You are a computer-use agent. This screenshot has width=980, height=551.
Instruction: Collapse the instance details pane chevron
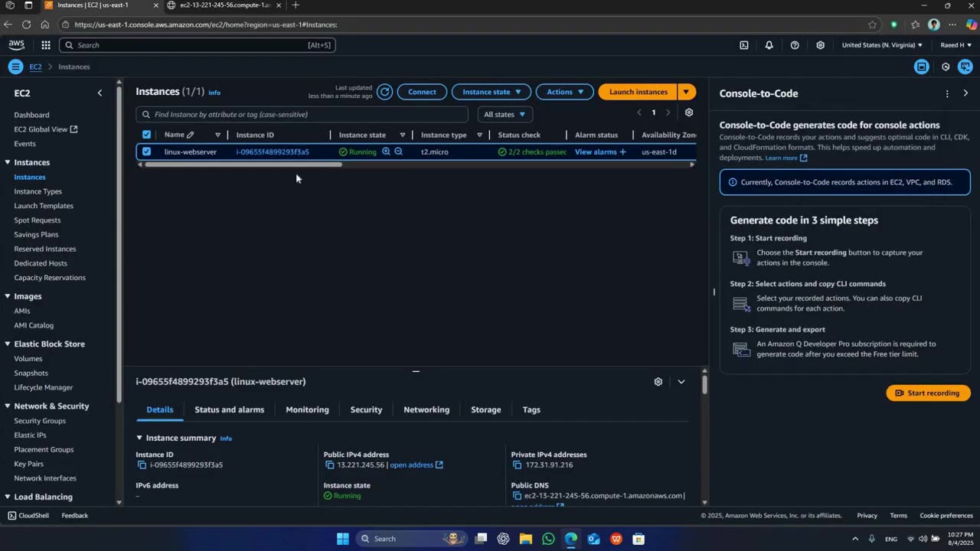[681, 382]
